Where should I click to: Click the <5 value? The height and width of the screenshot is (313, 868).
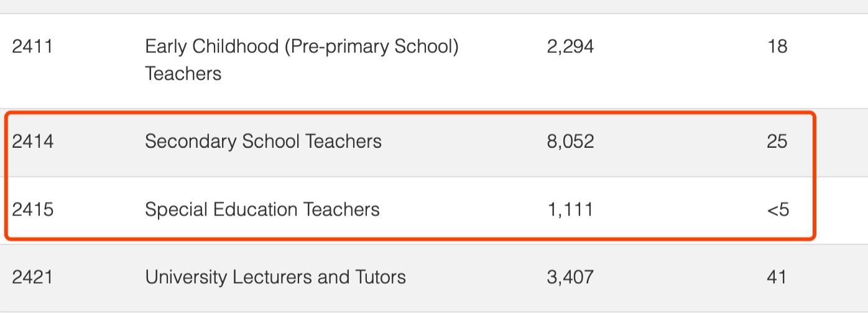click(778, 209)
